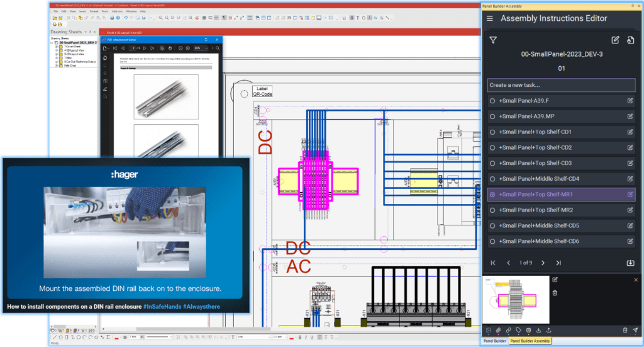Expand the 7-Misc tree folder
The width and height of the screenshot is (644, 347).
[57, 58]
